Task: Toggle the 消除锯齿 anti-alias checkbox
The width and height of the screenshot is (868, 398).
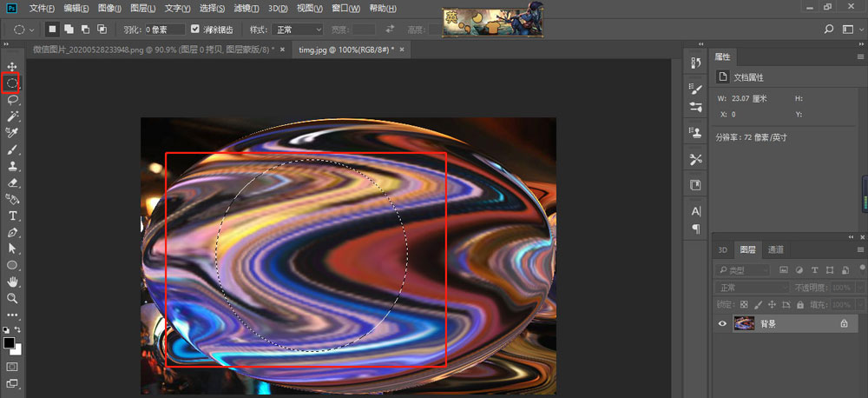Action: tap(194, 30)
